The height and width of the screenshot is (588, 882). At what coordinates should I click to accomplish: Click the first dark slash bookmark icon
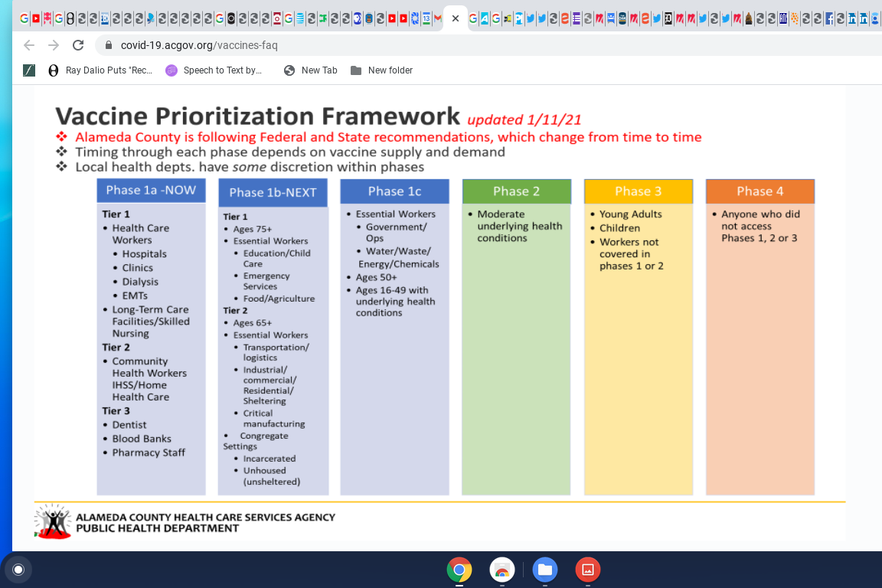(x=29, y=70)
